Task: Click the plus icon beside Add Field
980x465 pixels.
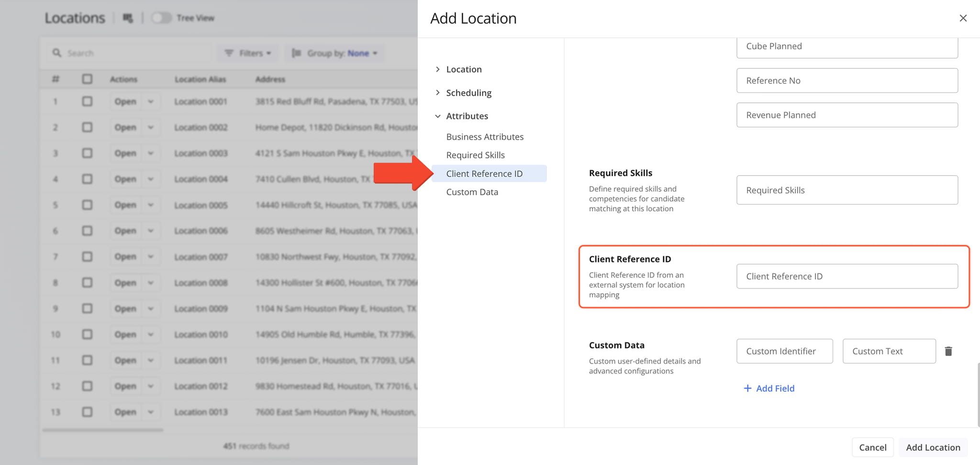Action: coord(747,388)
